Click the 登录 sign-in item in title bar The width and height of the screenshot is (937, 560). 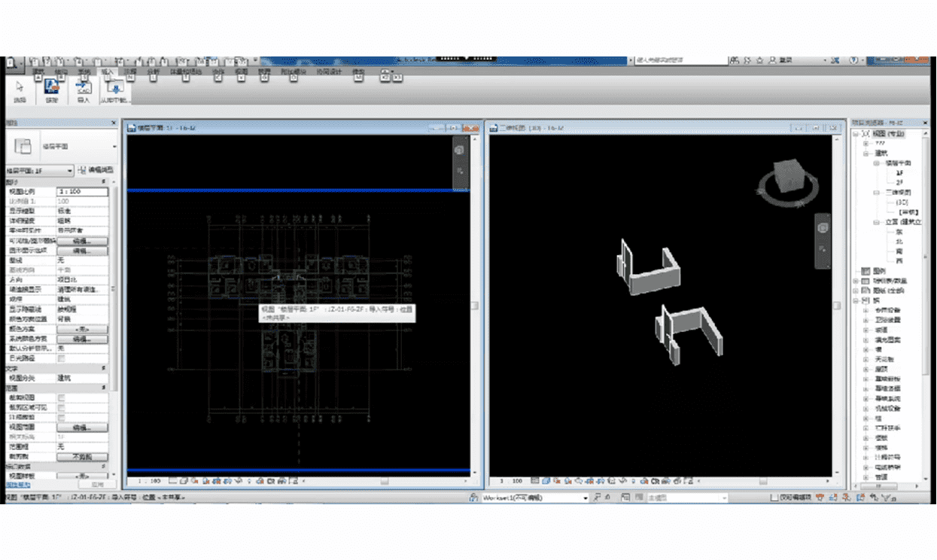click(x=780, y=60)
